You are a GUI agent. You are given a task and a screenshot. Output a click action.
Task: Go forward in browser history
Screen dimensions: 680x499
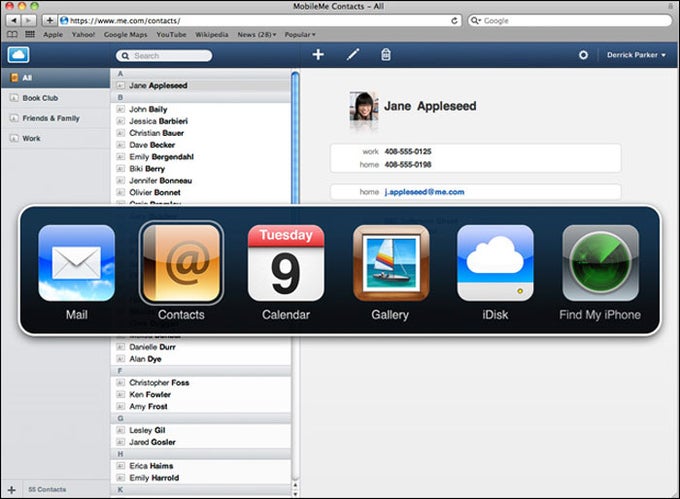click(29, 20)
